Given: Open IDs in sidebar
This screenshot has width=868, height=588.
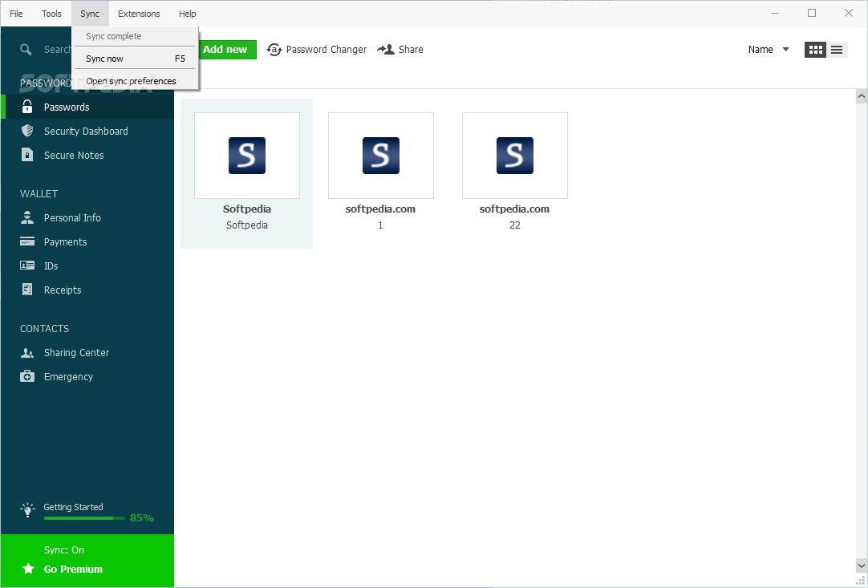Looking at the screenshot, I should point(87,266).
